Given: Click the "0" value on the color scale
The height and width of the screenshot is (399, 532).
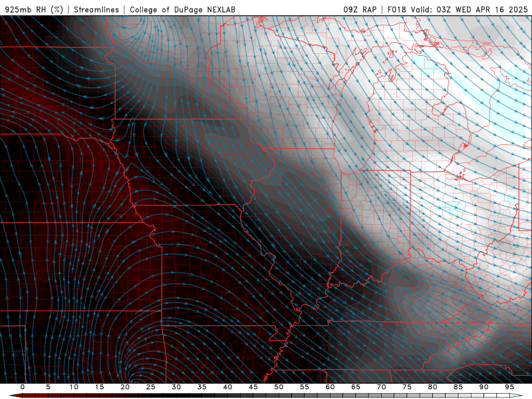Looking at the screenshot, I should click(23, 387).
